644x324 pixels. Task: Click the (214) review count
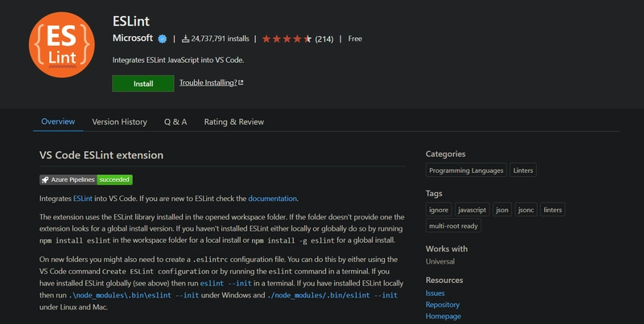click(324, 39)
